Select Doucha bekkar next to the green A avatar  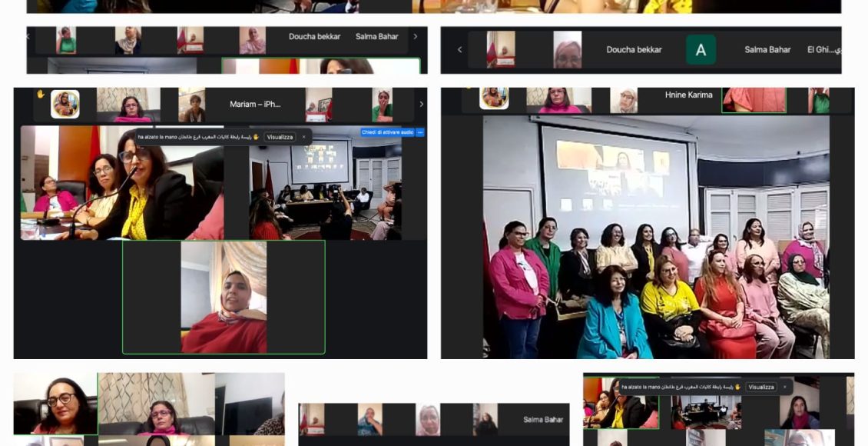tap(634, 50)
